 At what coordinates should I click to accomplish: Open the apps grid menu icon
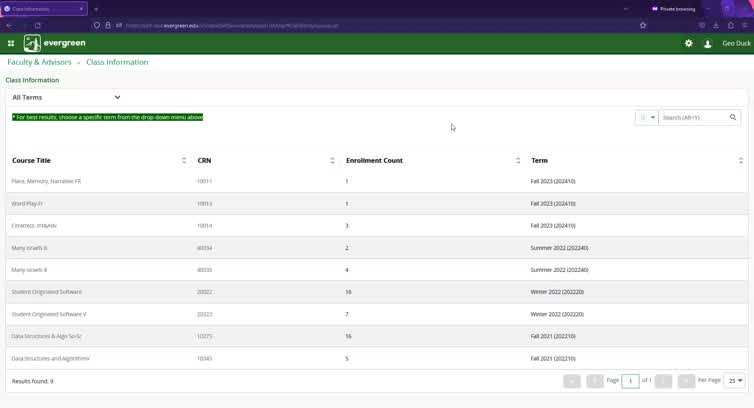[x=11, y=44]
